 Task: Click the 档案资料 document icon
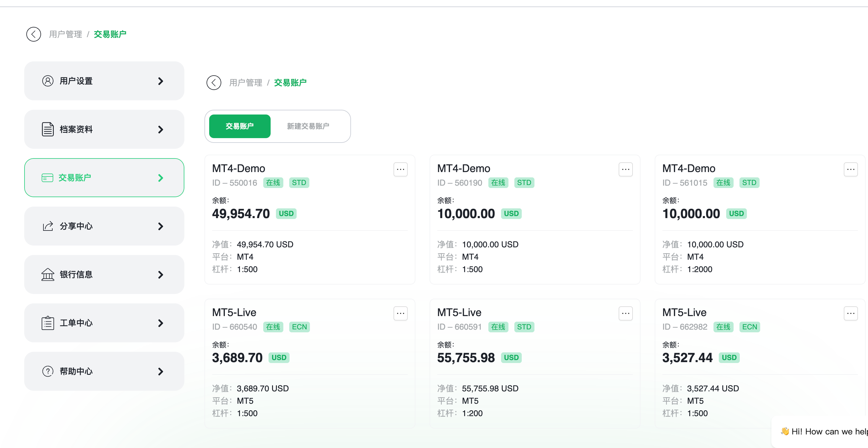coord(48,129)
